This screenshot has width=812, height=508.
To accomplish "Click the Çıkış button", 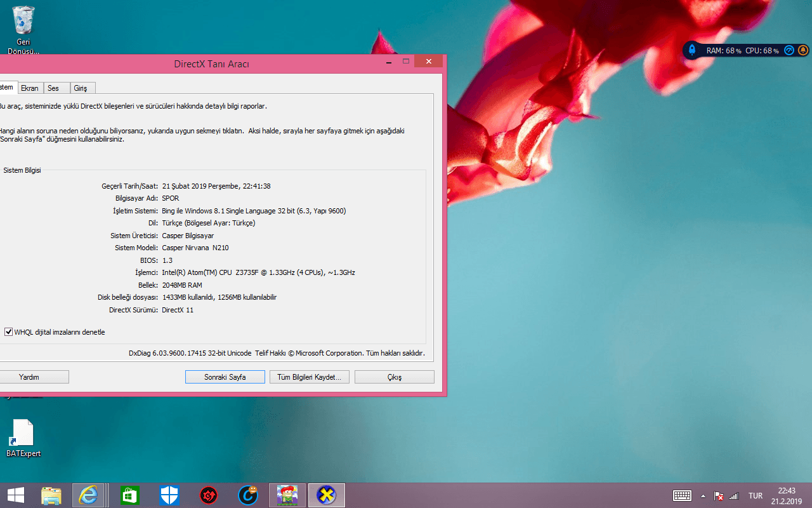I will click(395, 377).
